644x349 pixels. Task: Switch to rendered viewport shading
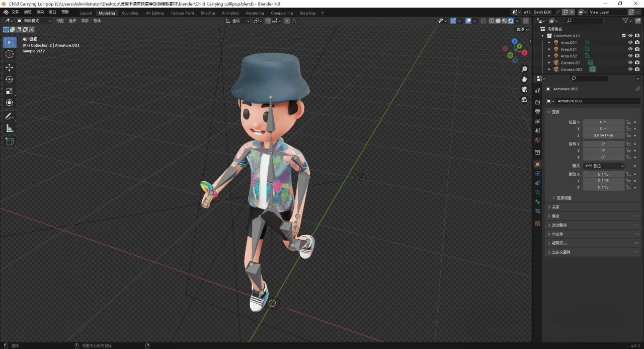[511, 21]
